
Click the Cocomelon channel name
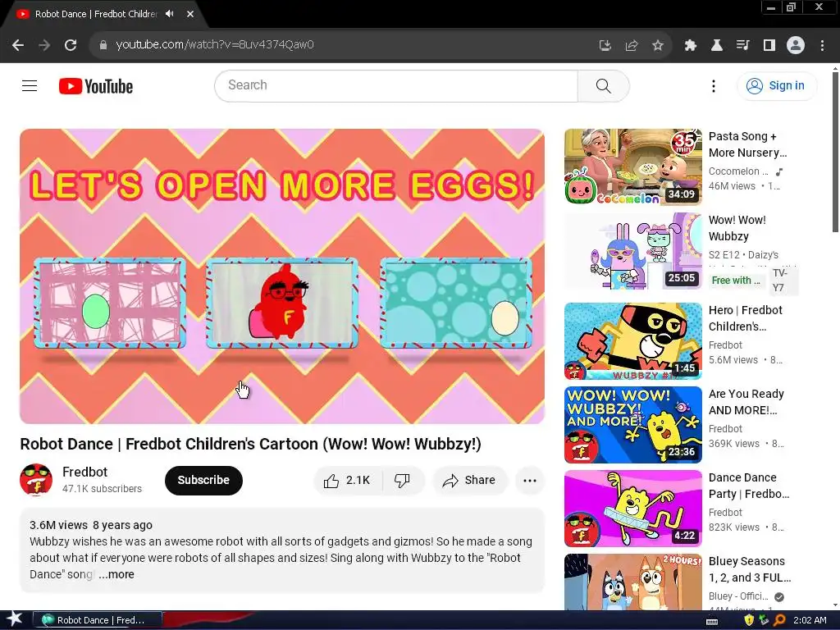pyautogui.click(x=738, y=171)
